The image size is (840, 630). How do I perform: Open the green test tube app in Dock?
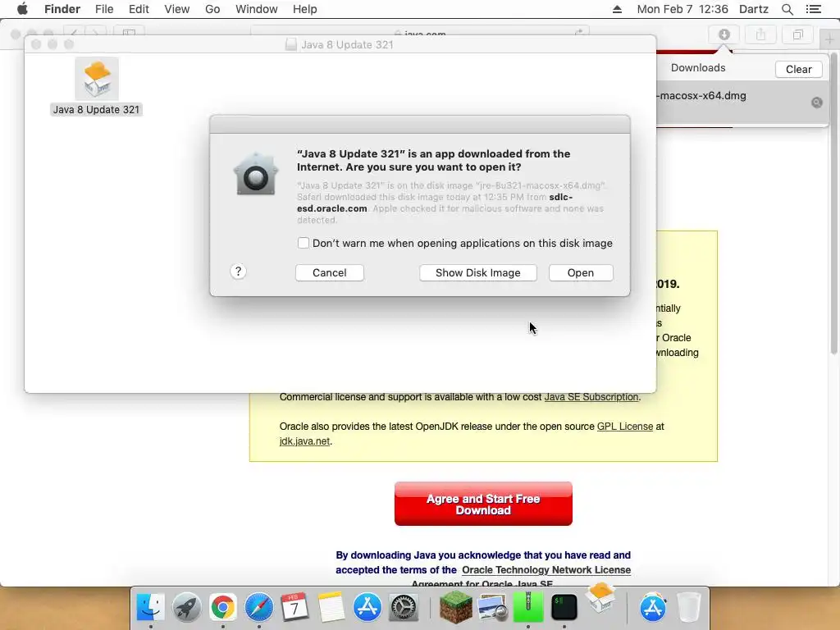527,607
